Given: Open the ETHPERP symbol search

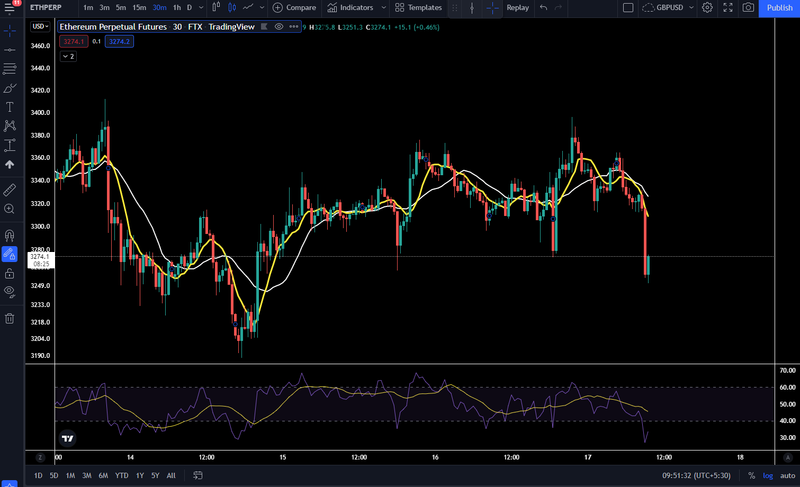Looking at the screenshot, I should click(x=45, y=8).
